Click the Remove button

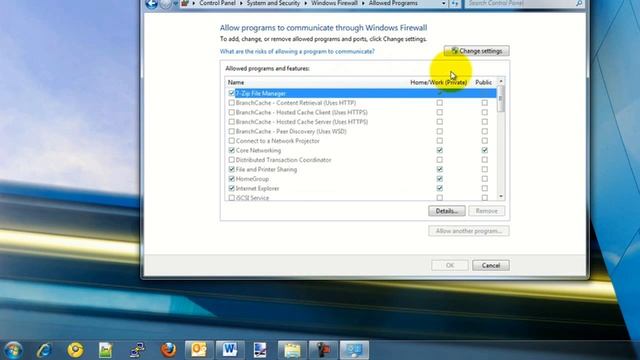pyautogui.click(x=487, y=211)
